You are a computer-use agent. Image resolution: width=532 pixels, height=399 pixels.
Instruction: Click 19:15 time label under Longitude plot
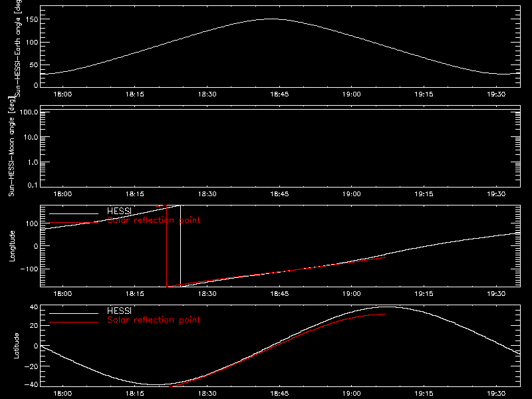424,293
